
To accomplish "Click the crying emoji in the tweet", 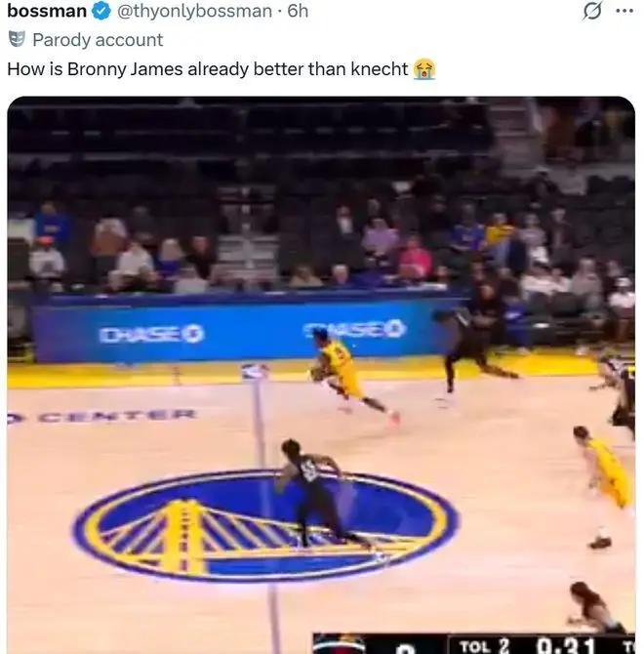I will [424, 69].
